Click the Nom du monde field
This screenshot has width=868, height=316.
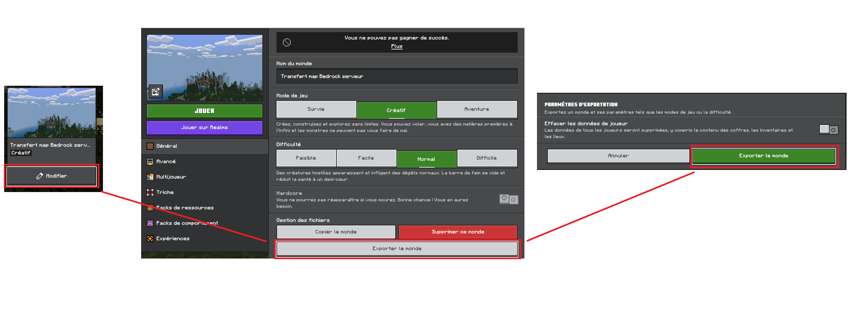tap(396, 76)
